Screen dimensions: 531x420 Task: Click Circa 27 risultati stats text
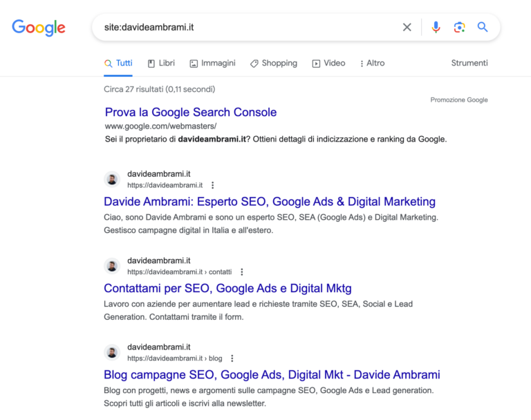[x=160, y=89]
